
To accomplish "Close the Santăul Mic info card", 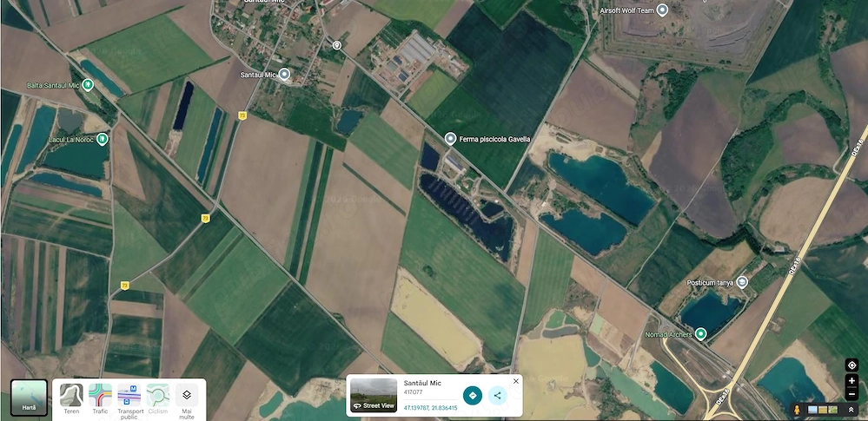I will (x=516, y=381).
